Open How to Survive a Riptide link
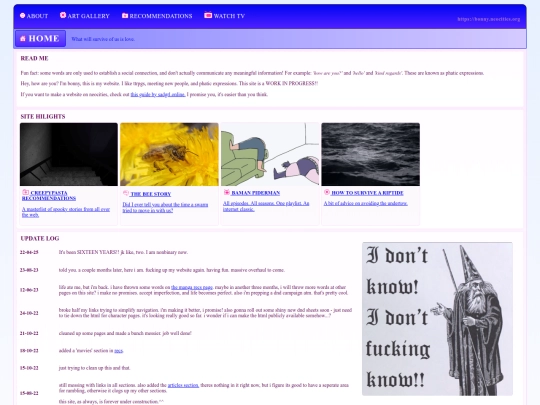 pyautogui.click(x=367, y=193)
